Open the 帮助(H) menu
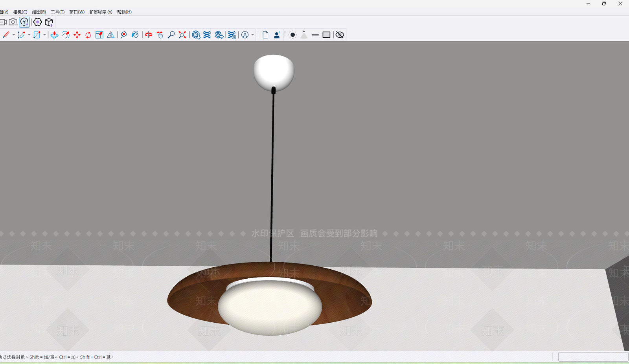This screenshot has height=364, width=629. click(124, 12)
